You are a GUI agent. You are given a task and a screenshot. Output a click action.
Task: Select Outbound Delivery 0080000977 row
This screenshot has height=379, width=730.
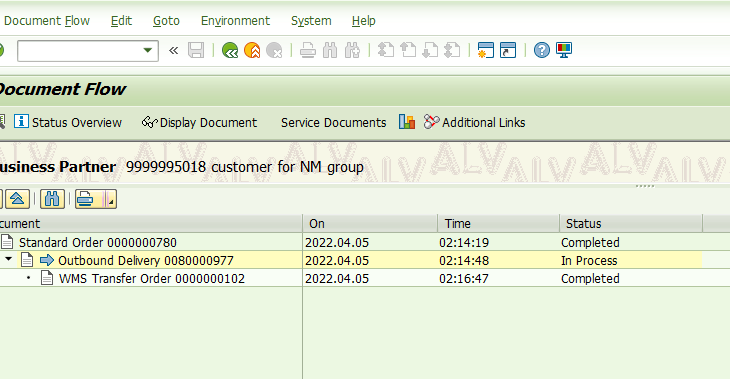click(x=351, y=260)
